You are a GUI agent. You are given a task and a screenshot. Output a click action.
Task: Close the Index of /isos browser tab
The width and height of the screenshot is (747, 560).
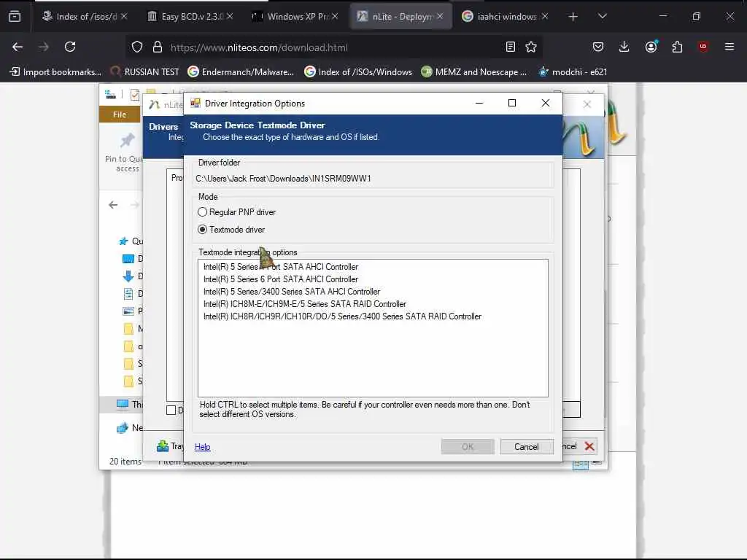124,16
